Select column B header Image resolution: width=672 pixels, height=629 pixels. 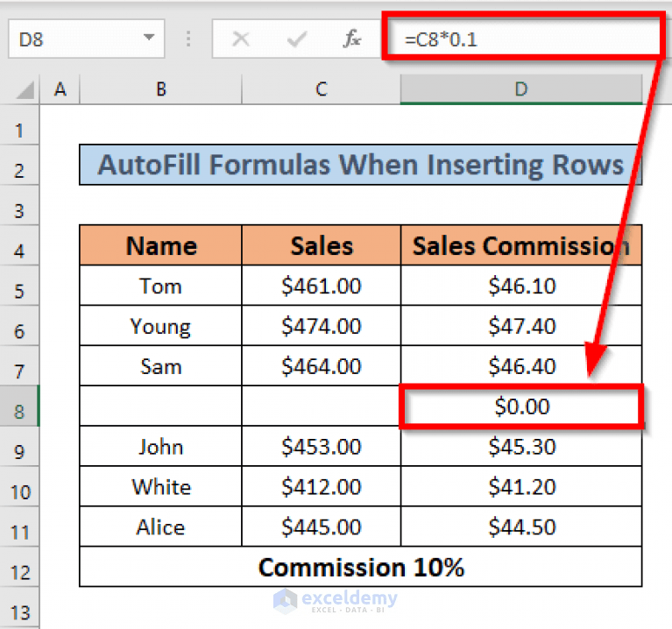click(x=160, y=89)
